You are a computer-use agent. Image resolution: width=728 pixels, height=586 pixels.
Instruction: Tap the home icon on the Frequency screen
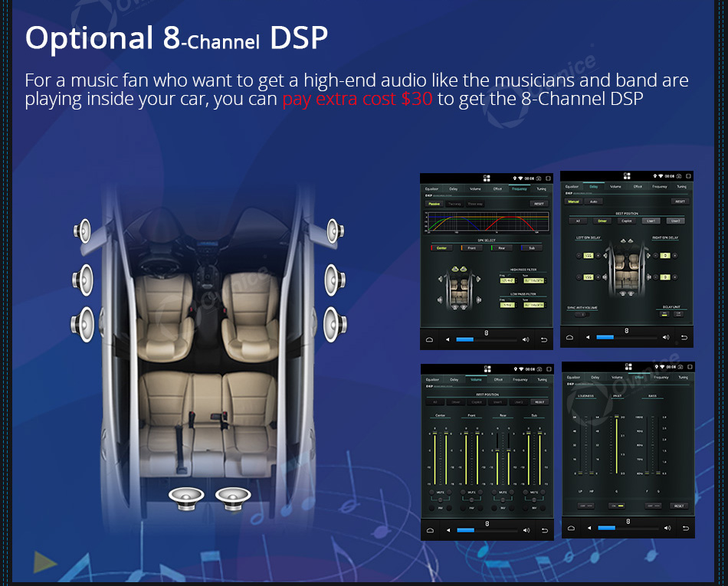[x=429, y=339]
